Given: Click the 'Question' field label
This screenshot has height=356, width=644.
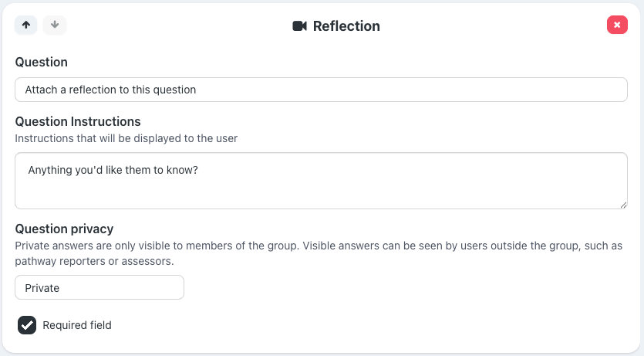Looking at the screenshot, I should point(42,62).
